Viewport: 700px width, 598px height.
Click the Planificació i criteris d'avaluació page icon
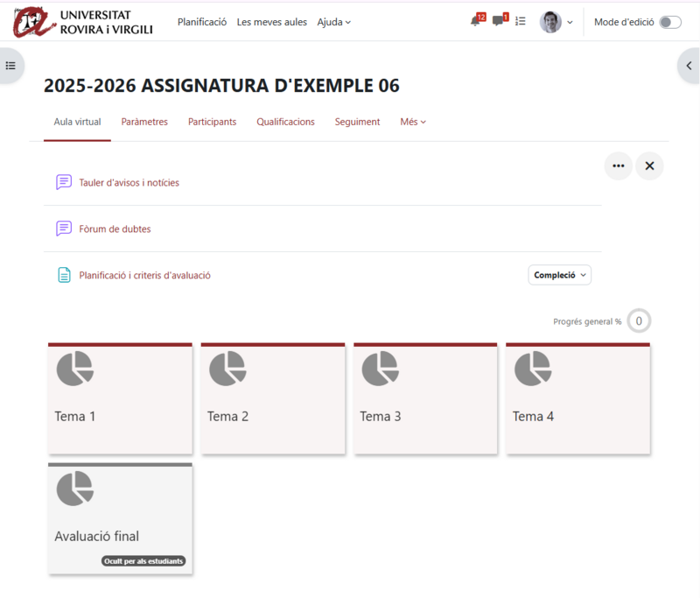click(63, 274)
